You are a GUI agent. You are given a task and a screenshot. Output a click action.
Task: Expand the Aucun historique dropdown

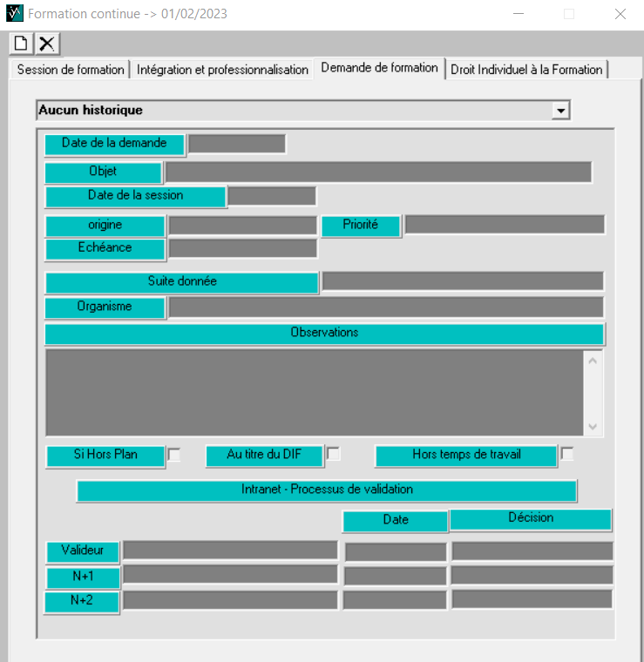(561, 111)
